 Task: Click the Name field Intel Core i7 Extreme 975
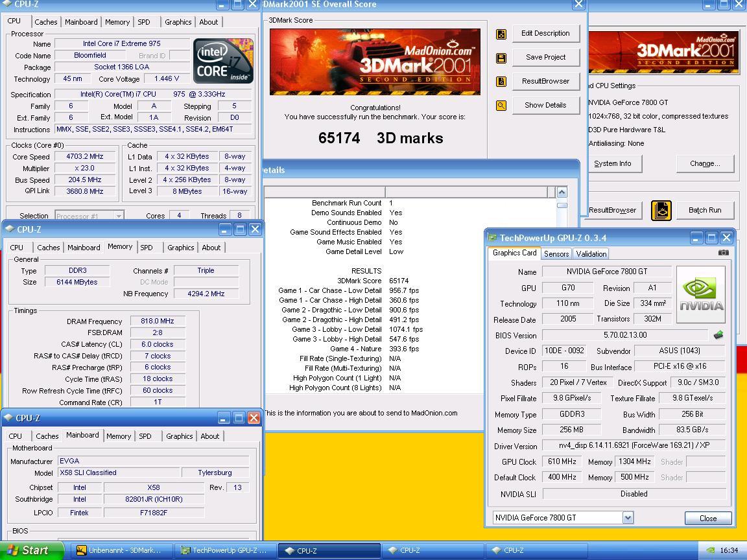[x=122, y=44]
